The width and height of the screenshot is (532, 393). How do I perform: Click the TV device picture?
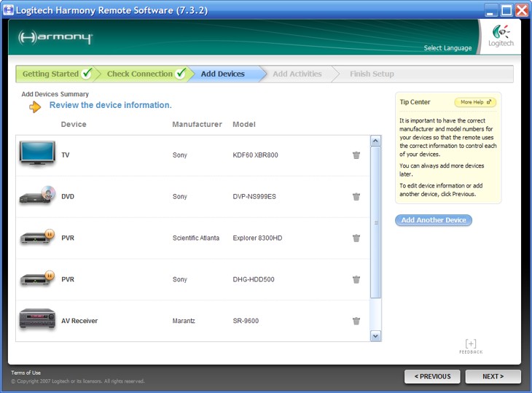coord(37,153)
